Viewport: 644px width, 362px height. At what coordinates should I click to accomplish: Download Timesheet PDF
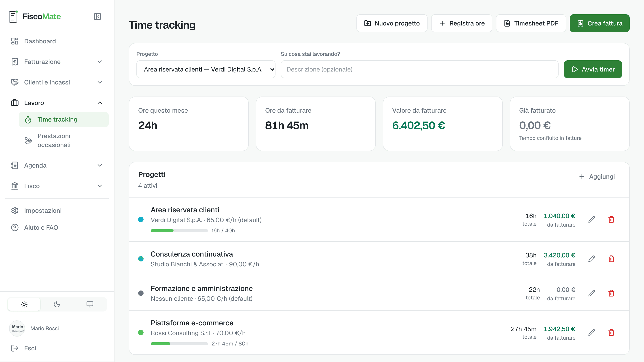[531, 23]
